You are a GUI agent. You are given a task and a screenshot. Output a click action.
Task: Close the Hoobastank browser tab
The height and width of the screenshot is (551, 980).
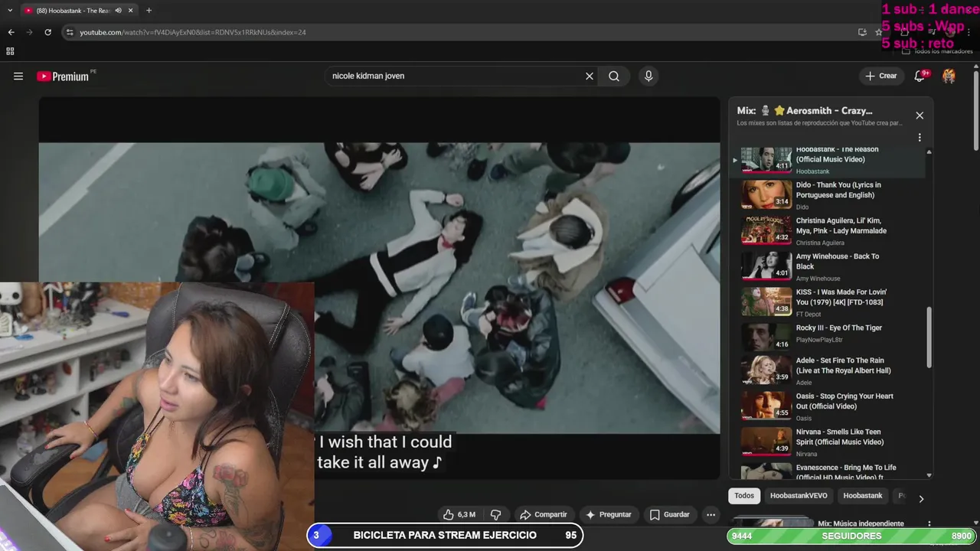pyautogui.click(x=131, y=11)
